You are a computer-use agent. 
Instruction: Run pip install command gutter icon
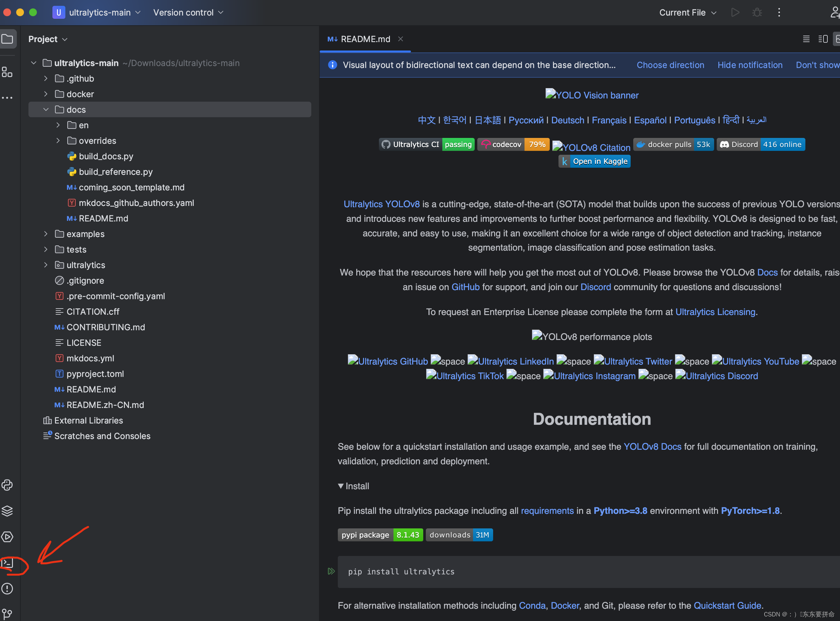(x=331, y=571)
